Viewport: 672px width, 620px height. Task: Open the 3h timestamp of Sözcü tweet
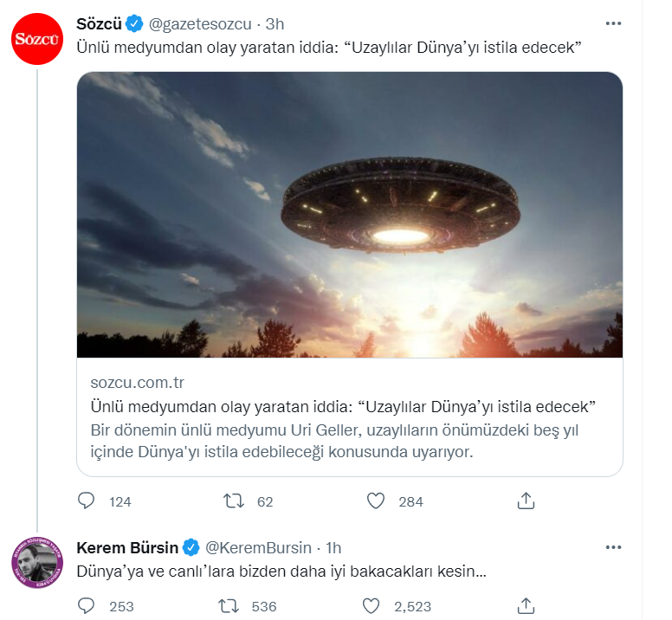[275, 24]
